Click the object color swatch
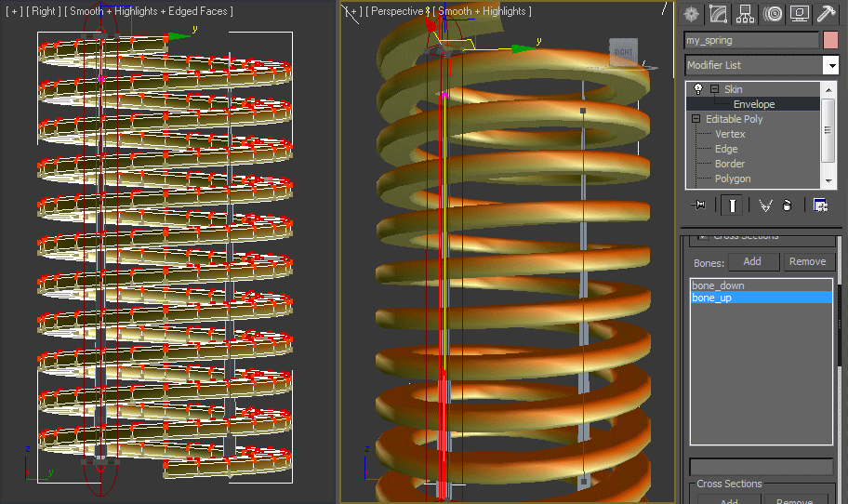Viewport: 848px width, 504px height. pyautogui.click(x=830, y=40)
